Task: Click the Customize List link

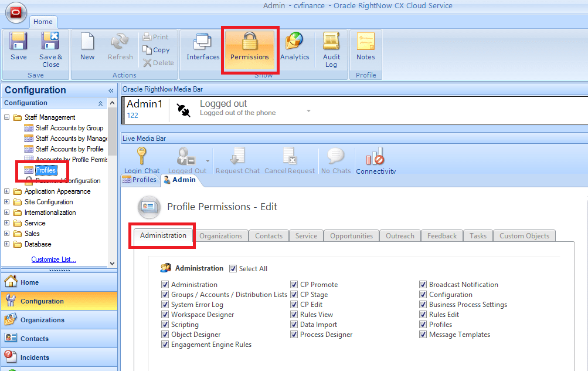Action: coord(53,259)
